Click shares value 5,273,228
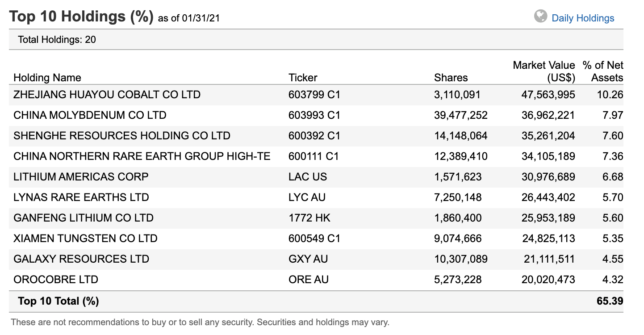 point(458,280)
